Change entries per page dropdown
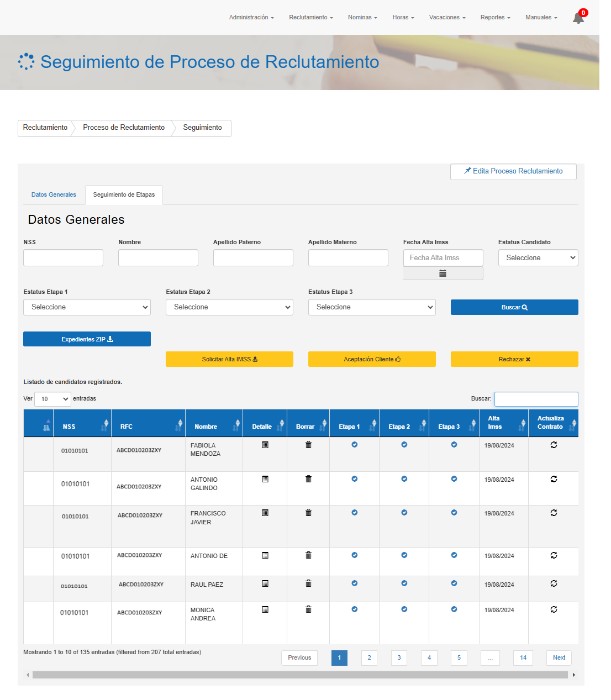611x700 pixels. (x=52, y=399)
